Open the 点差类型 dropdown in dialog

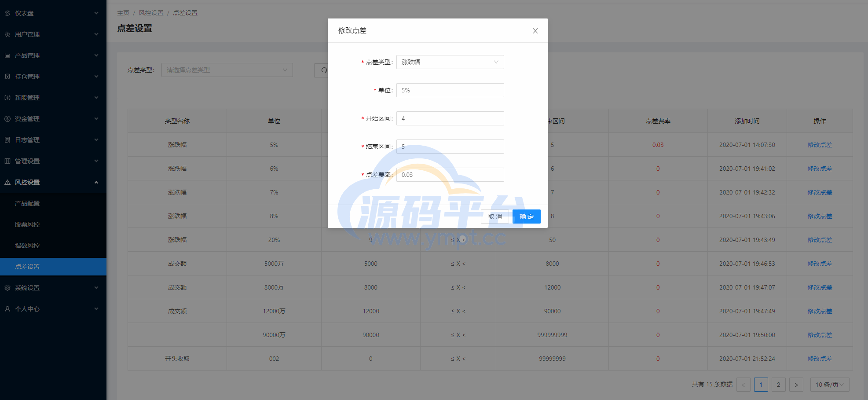tap(450, 62)
